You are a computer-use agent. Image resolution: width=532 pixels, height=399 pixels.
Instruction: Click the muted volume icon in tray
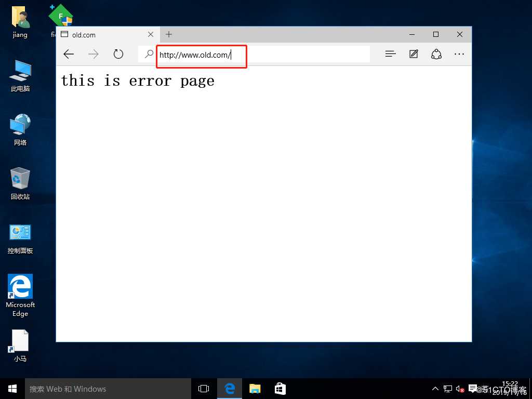(x=460, y=389)
